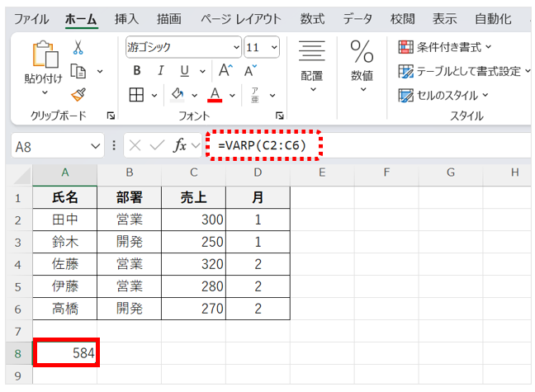Click the insert function fx icon
The width and height of the screenshot is (535, 392).
[179, 145]
